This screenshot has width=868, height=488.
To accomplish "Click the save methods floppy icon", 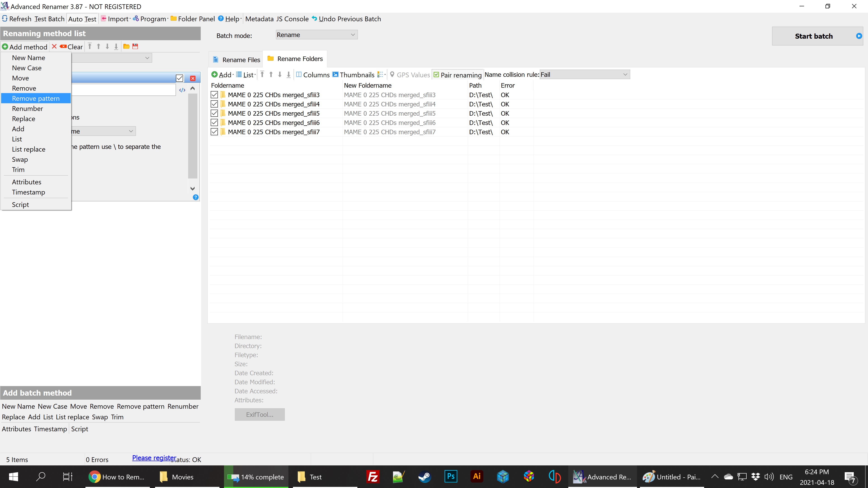I will click(x=135, y=47).
